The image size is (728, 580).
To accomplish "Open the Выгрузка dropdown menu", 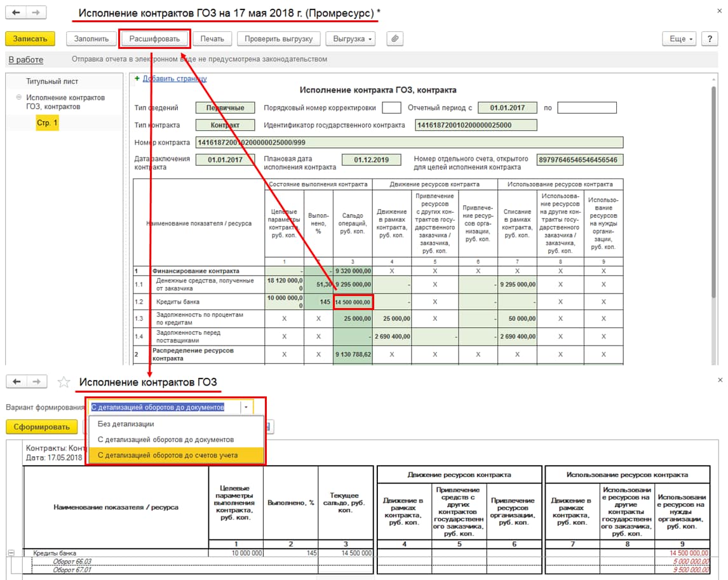I will coord(351,39).
